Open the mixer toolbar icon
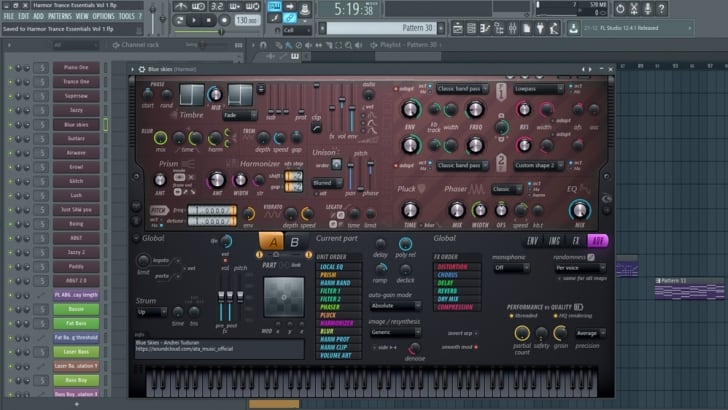 (513, 29)
